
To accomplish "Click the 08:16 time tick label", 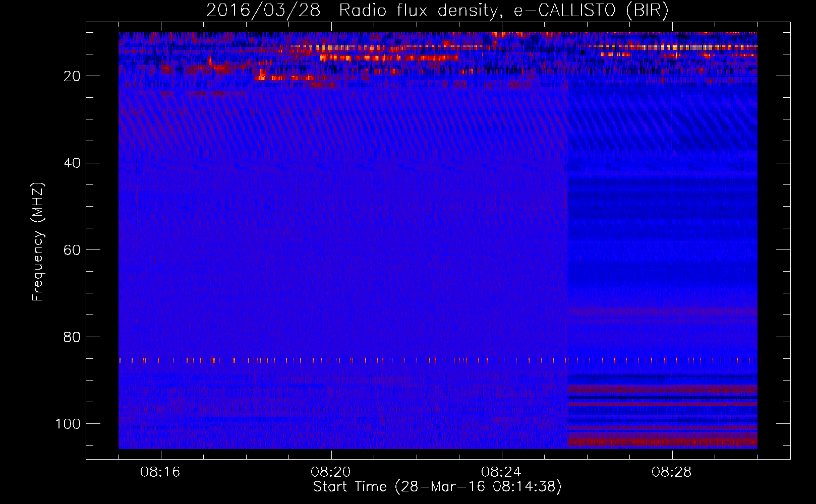I will point(160,472).
